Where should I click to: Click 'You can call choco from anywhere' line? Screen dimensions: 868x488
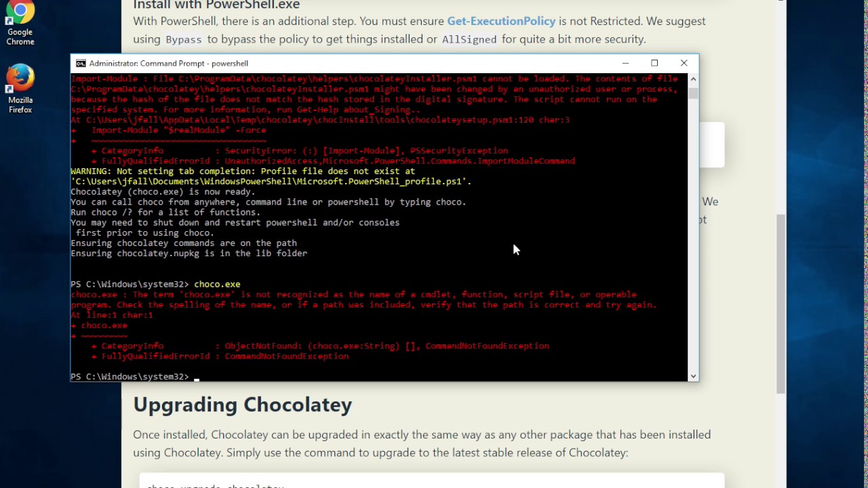(269, 202)
